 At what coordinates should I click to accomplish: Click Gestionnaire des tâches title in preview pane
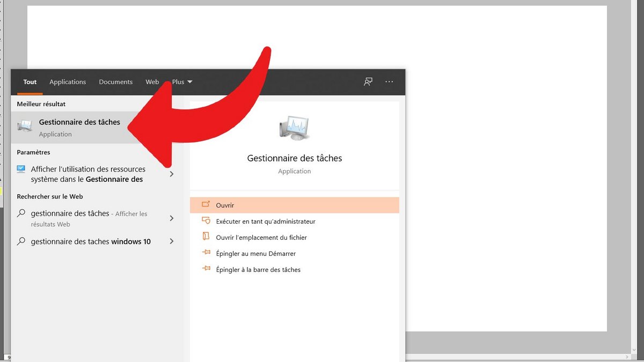click(295, 158)
